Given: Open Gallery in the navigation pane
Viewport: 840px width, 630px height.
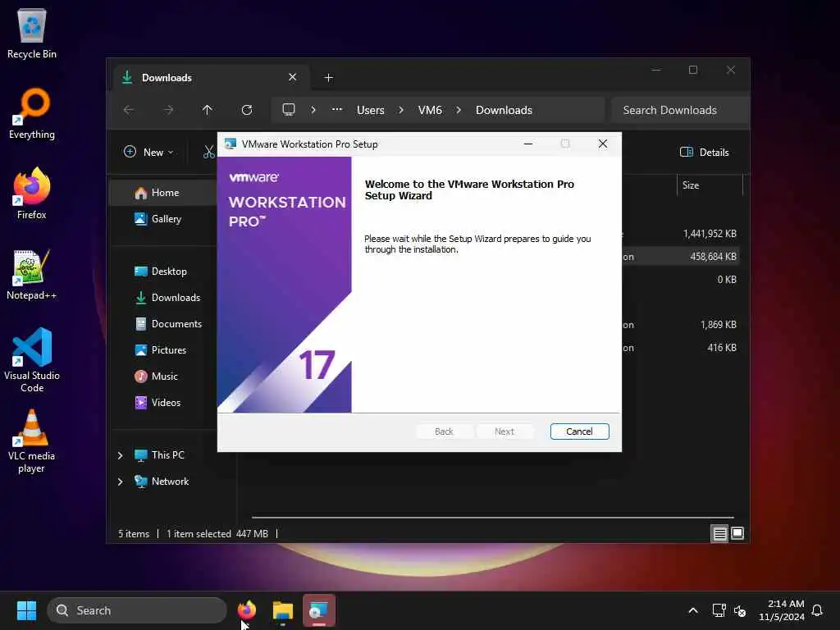Looking at the screenshot, I should pyautogui.click(x=164, y=218).
